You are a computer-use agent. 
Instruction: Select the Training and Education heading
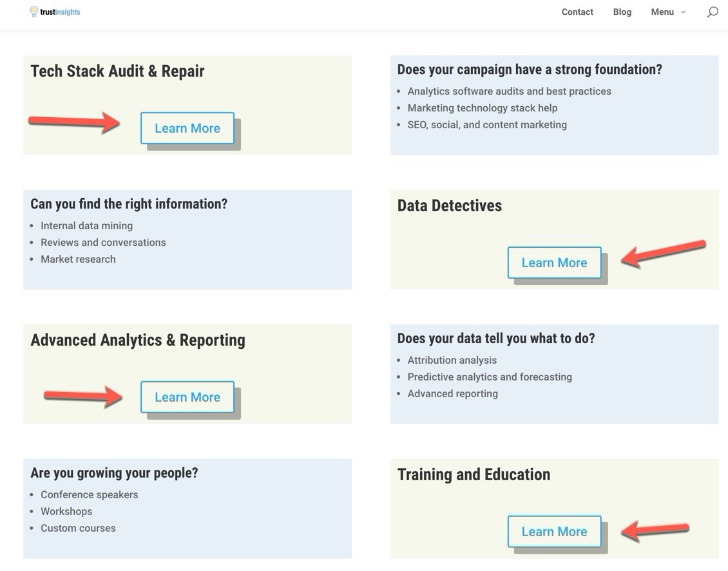tap(474, 475)
